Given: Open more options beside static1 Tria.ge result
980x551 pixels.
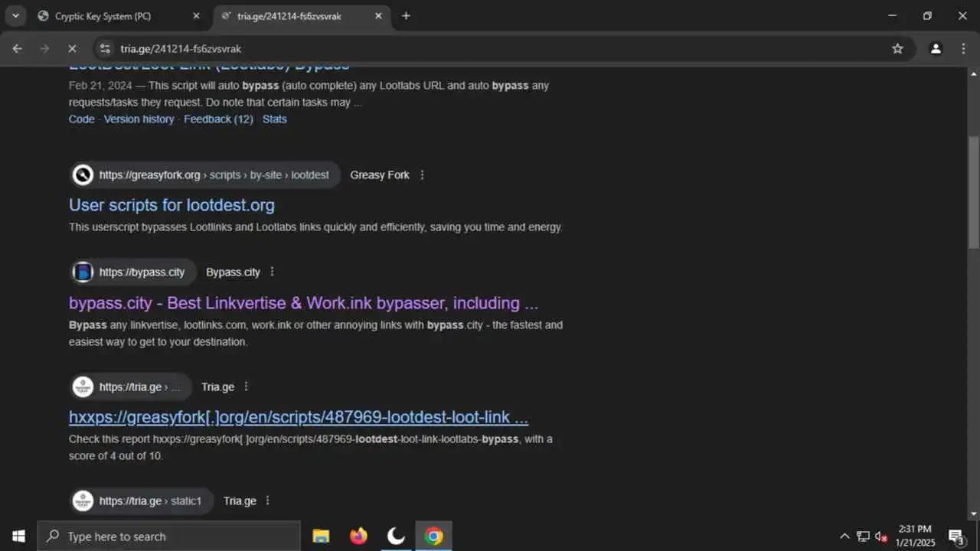Looking at the screenshot, I should pos(267,501).
